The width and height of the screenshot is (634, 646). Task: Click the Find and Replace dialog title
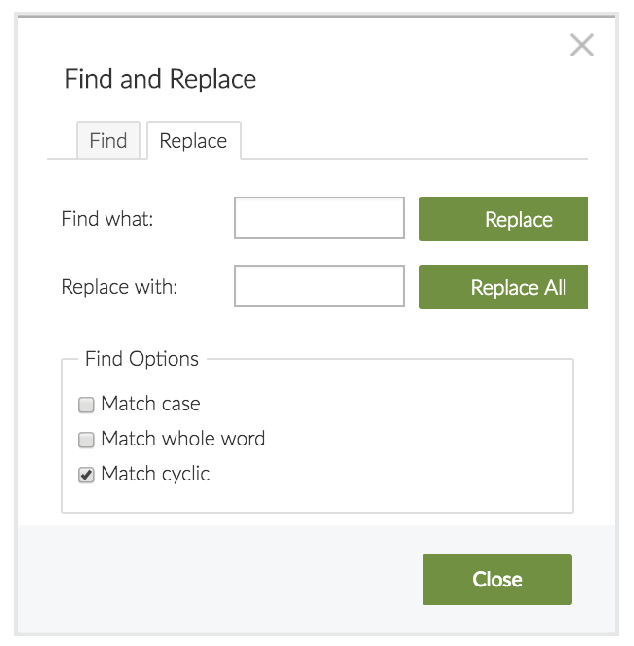[x=160, y=79]
